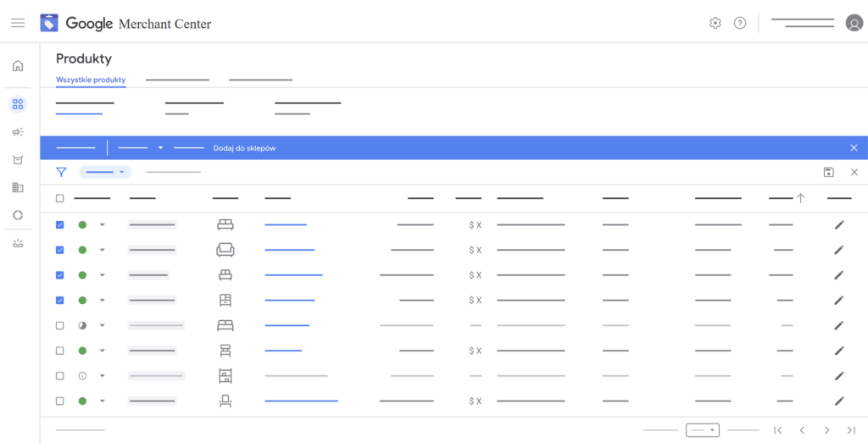The width and height of the screenshot is (868, 448).
Task: Click the help question mark icon
Action: (740, 23)
